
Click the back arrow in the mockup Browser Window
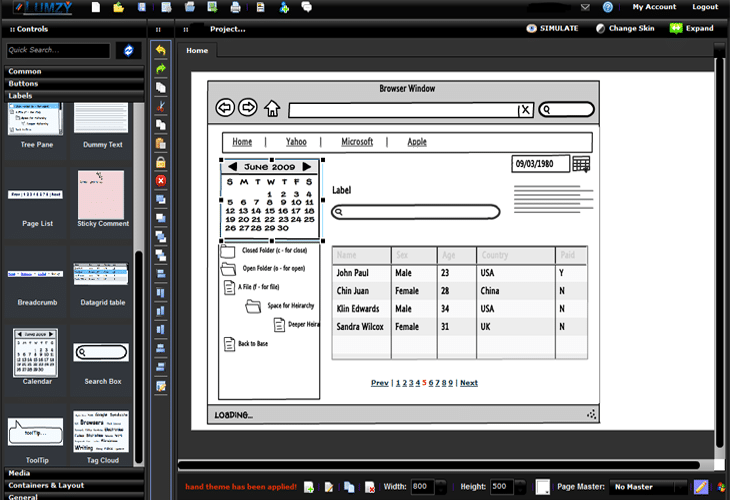tap(225, 108)
